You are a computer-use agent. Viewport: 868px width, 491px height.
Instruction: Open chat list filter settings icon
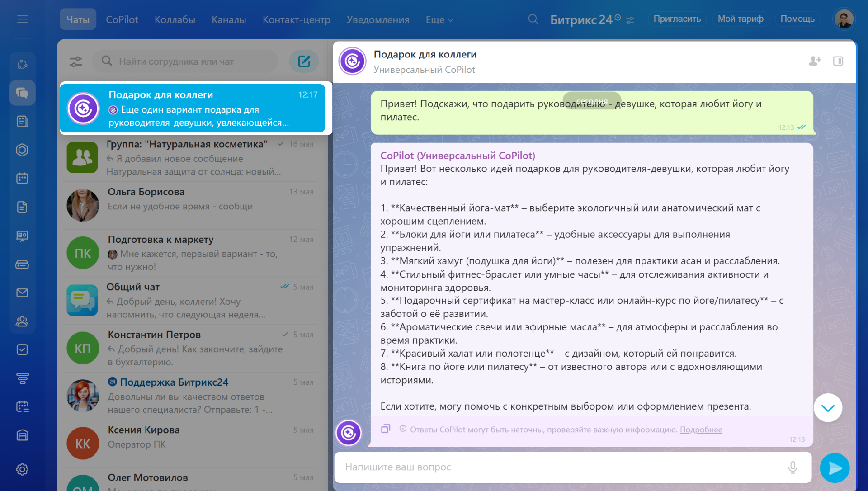point(76,61)
